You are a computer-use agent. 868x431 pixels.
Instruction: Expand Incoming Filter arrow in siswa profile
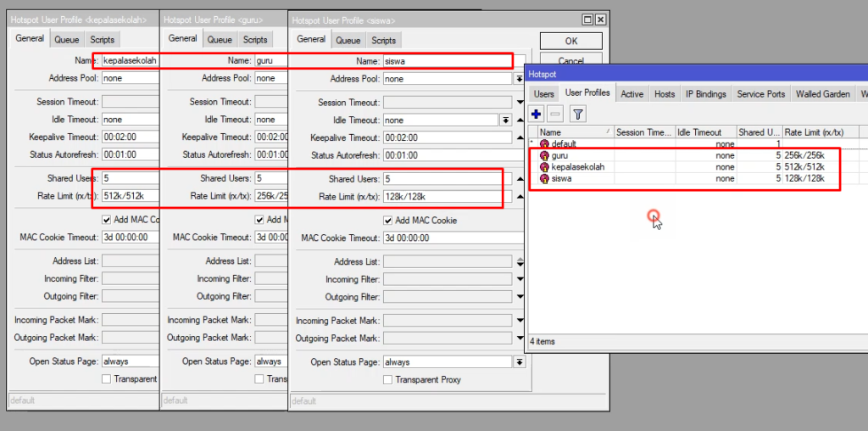point(520,279)
